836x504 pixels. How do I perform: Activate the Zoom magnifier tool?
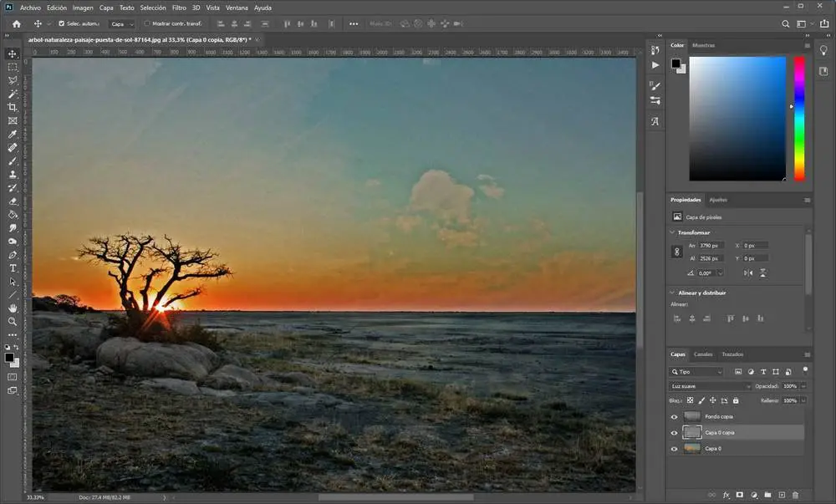13,321
